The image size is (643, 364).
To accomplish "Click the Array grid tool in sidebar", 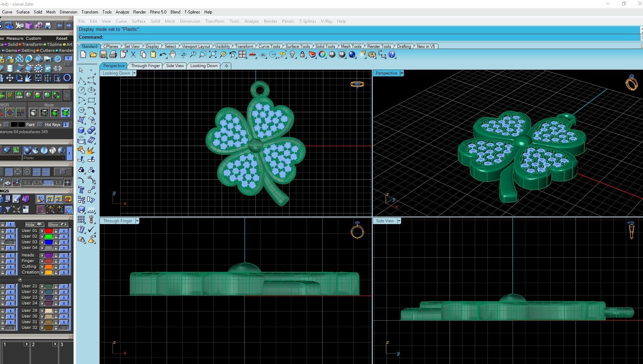I will click(81, 220).
